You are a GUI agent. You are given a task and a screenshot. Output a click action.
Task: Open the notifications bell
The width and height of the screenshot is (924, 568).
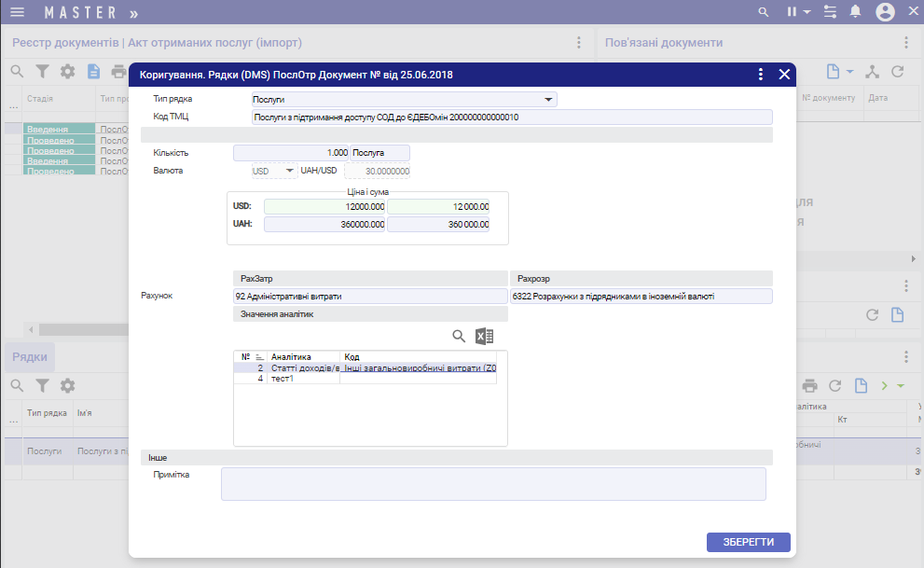point(855,12)
